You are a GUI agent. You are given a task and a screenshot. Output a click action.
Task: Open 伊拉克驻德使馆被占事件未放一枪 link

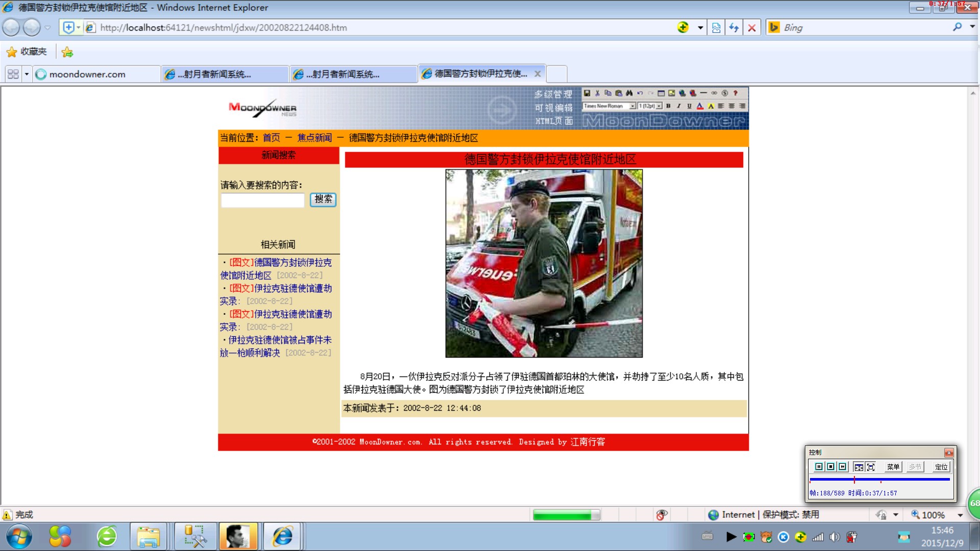point(276,346)
